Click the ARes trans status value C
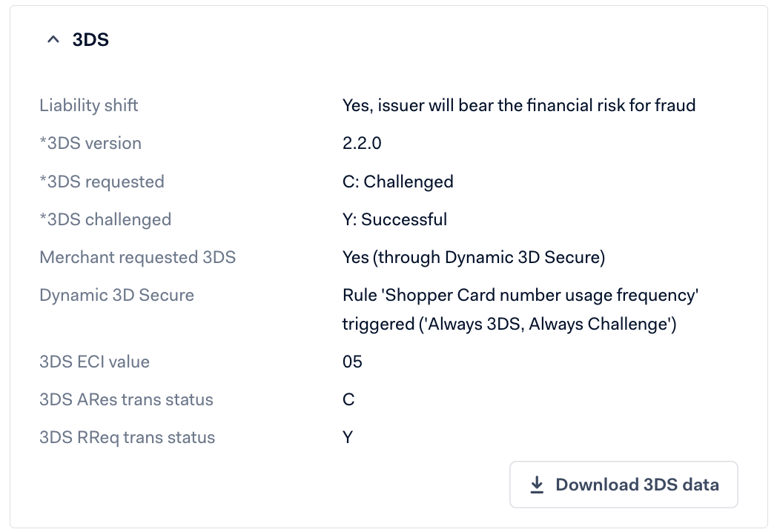 coord(348,400)
